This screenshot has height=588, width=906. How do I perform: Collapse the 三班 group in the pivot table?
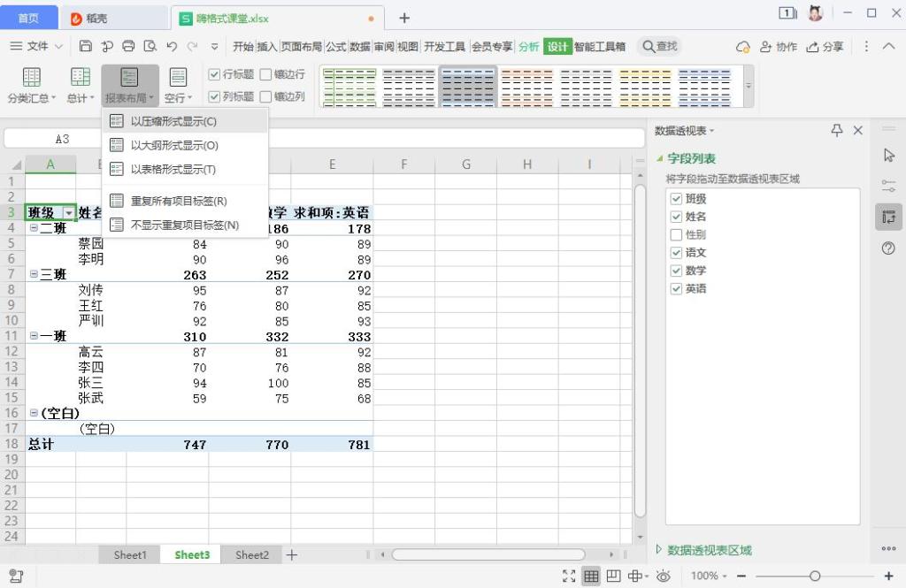coord(33,274)
